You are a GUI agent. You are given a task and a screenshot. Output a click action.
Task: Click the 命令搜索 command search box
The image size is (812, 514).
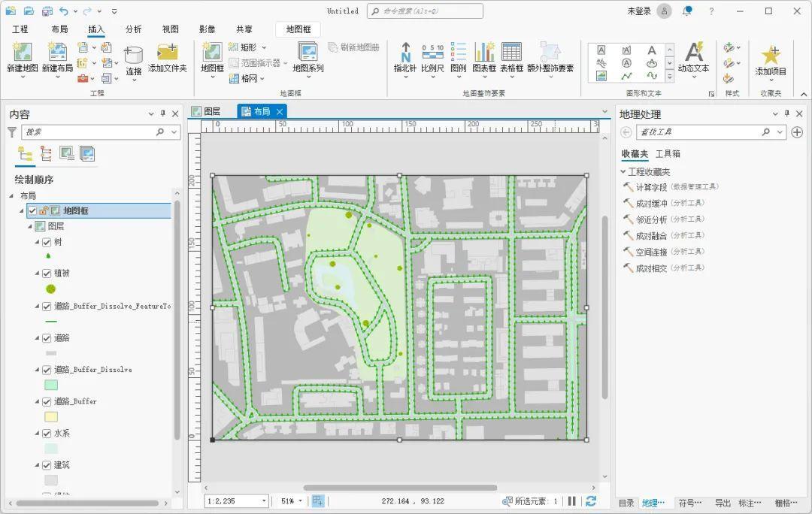tap(425, 11)
